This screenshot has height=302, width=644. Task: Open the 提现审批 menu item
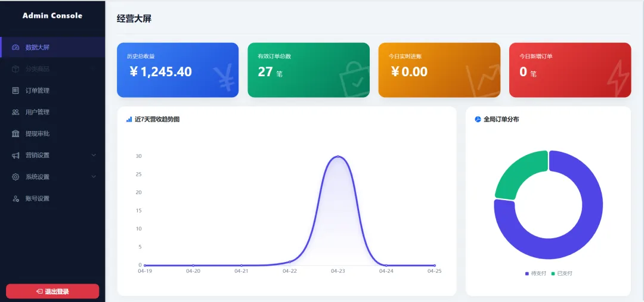click(52, 134)
